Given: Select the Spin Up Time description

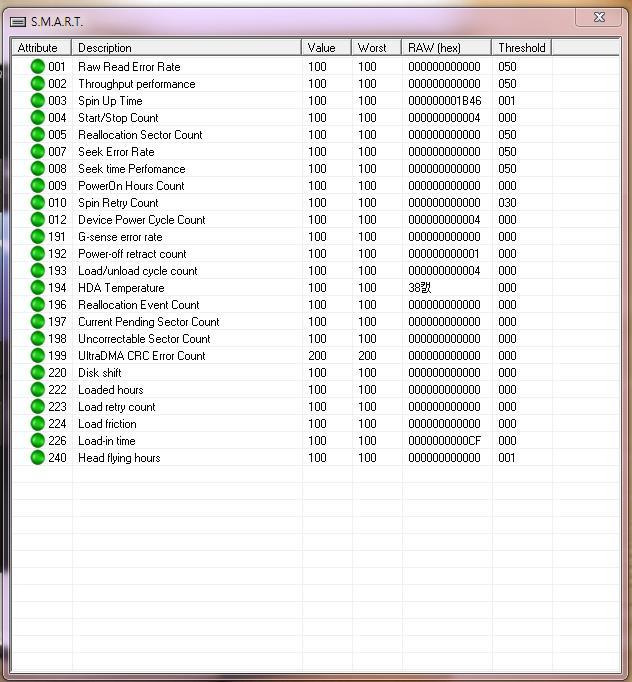Looking at the screenshot, I should 110,101.
